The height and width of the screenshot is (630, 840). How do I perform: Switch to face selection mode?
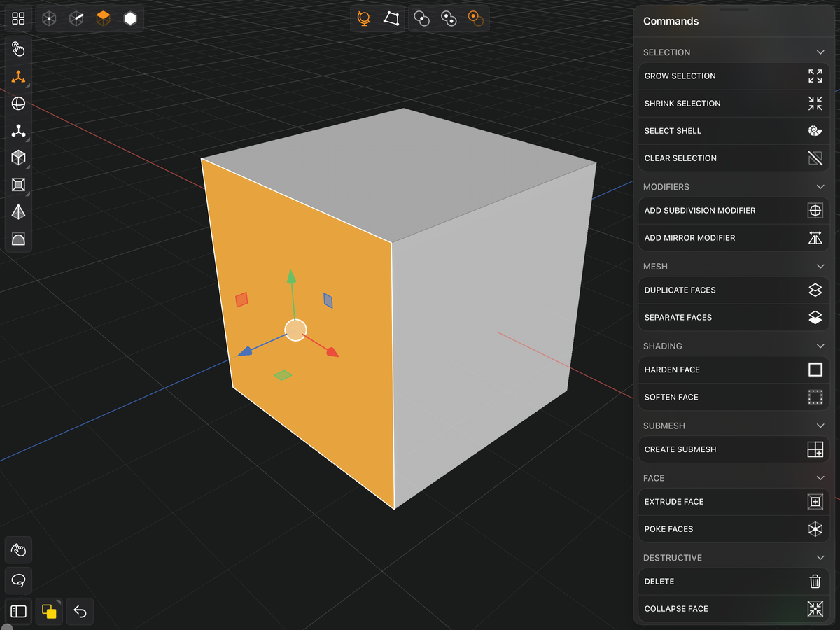(x=103, y=18)
